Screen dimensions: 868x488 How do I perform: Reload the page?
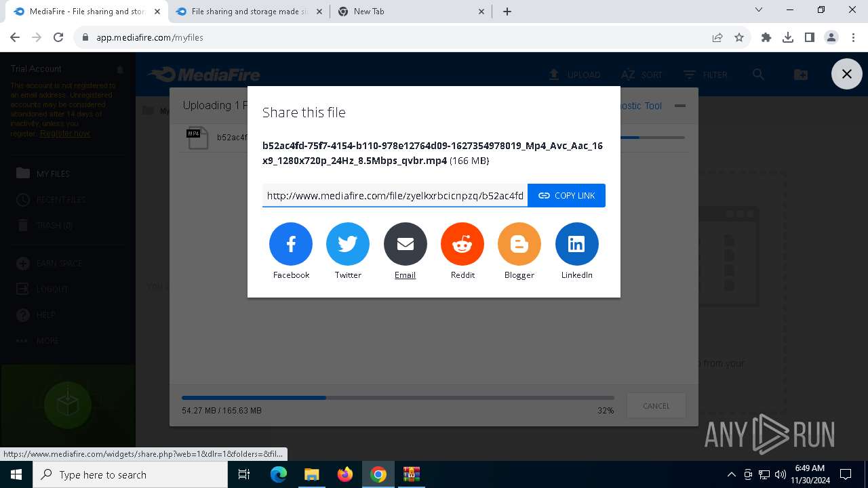click(x=58, y=37)
